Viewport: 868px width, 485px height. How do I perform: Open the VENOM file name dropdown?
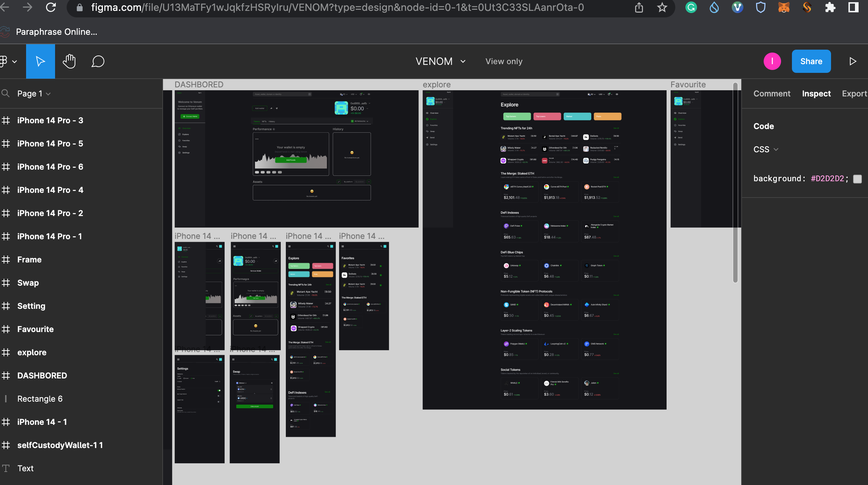click(x=463, y=61)
